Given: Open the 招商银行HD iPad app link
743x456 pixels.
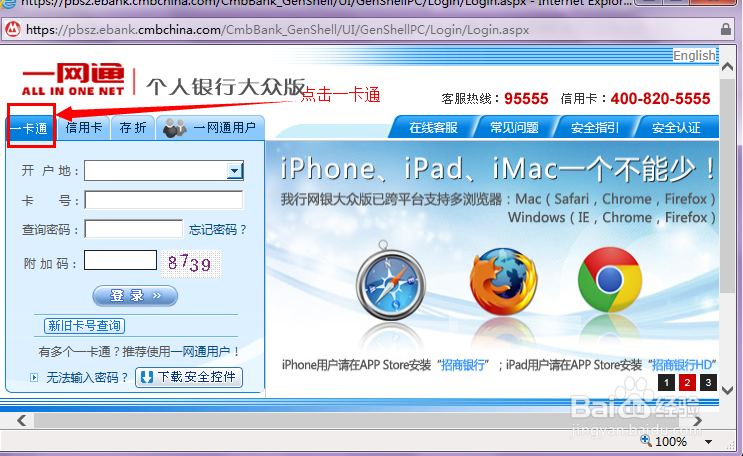Looking at the screenshot, I should [x=682, y=365].
